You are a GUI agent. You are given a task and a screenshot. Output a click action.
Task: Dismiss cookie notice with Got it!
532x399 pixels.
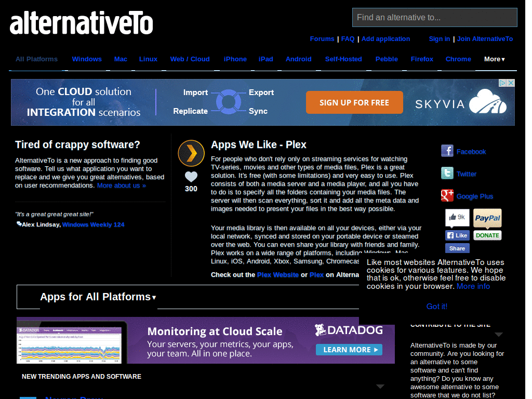436,307
